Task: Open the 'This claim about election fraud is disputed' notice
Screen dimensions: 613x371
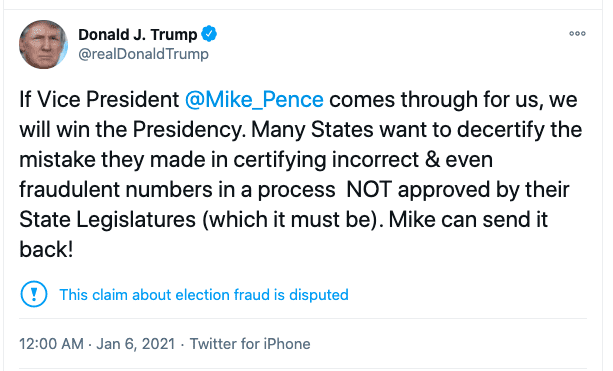Action: click(x=204, y=295)
